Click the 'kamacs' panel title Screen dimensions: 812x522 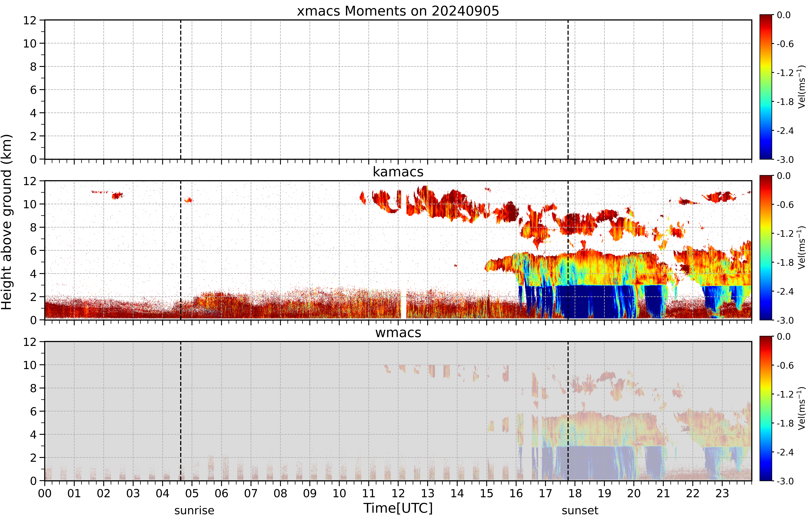point(398,172)
